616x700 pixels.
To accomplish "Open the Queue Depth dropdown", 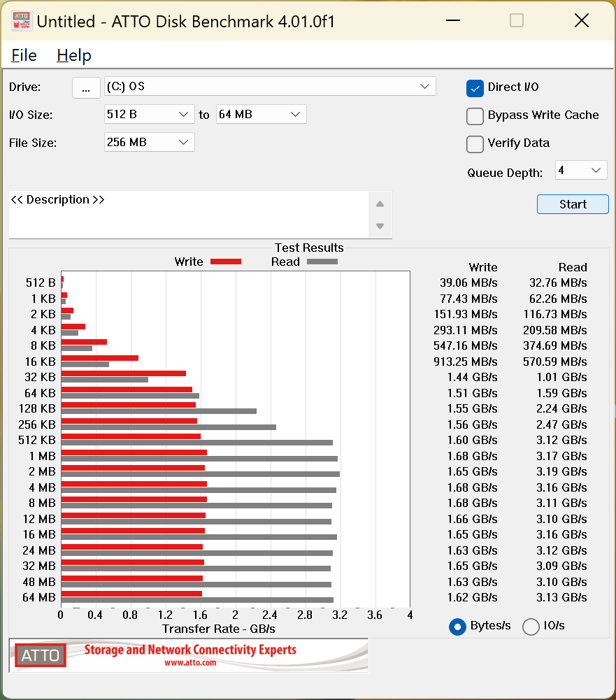I will (581, 170).
